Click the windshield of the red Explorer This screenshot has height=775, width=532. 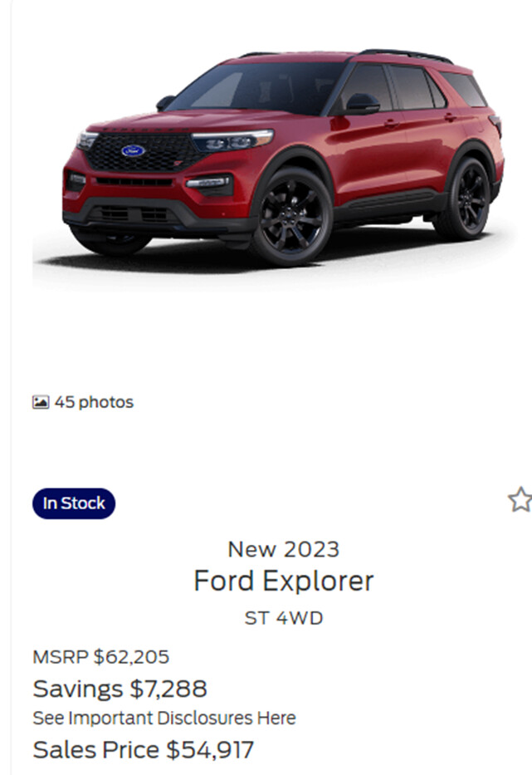pyautogui.click(x=256, y=88)
